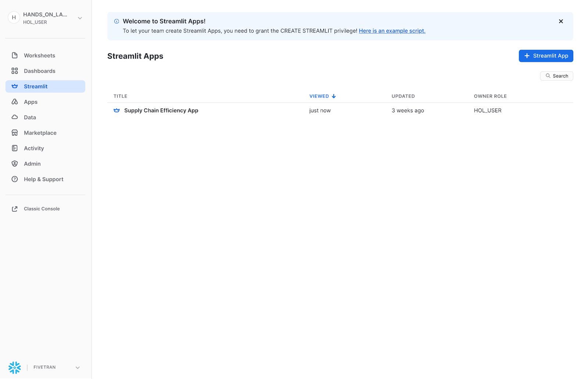Click the Classic Console external link icon
Viewport: 588px width, 379px height.
point(15,209)
